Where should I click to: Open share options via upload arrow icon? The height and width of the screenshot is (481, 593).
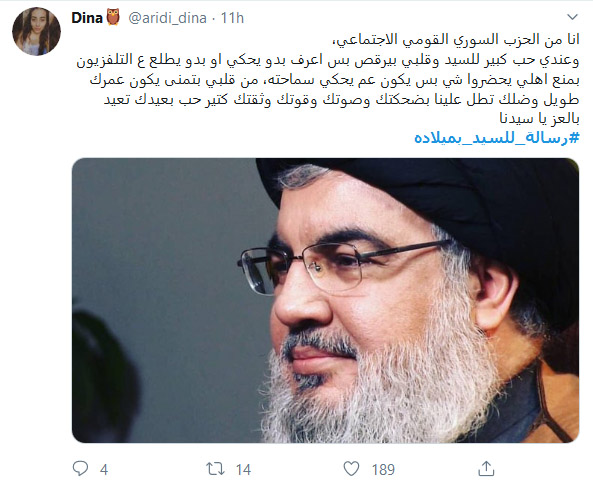[x=486, y=469]
